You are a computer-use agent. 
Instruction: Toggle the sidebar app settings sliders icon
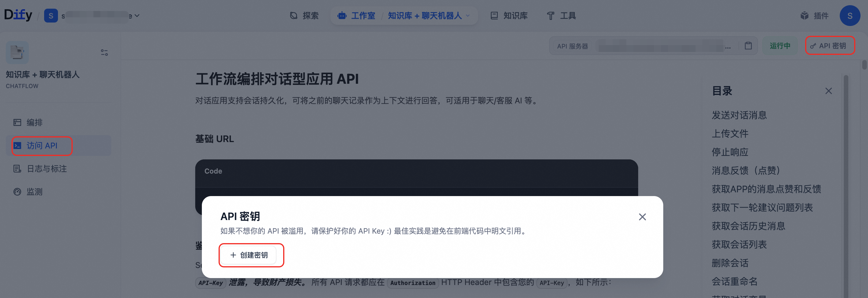(x=104, y=52)
